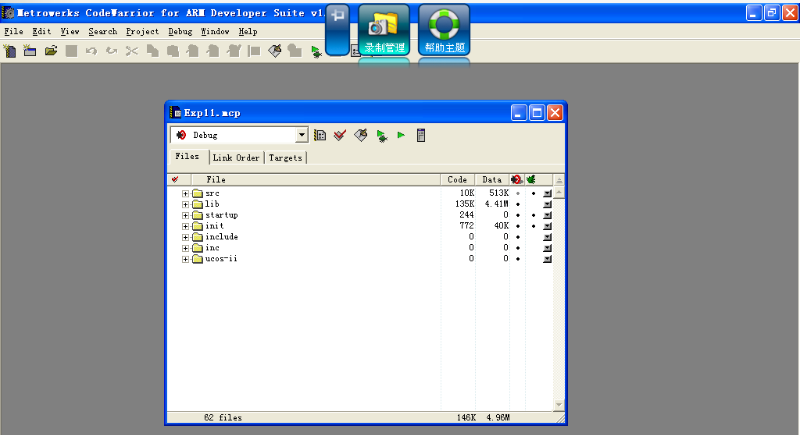Click the touch checkmark column header
800x435 pixels.
click(175, 180)
